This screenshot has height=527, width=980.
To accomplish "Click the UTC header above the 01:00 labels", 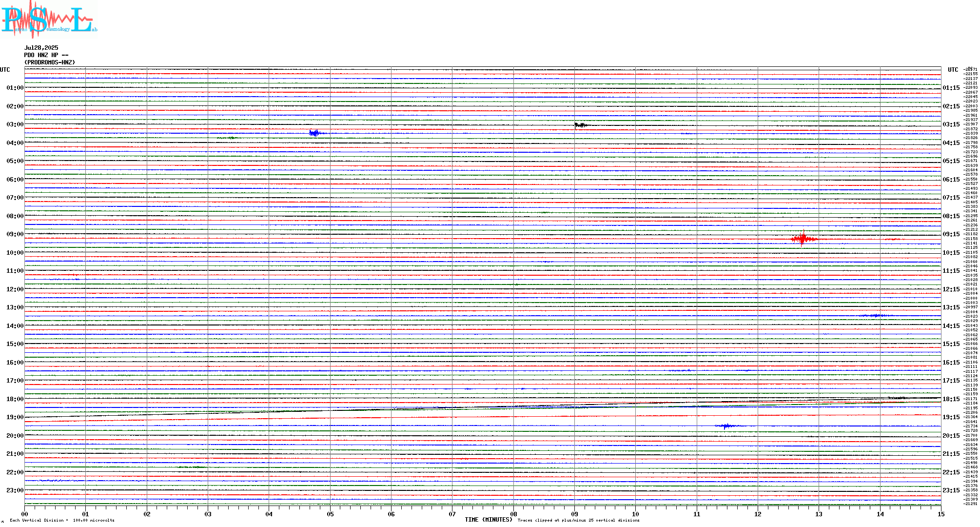I will 5,70.
